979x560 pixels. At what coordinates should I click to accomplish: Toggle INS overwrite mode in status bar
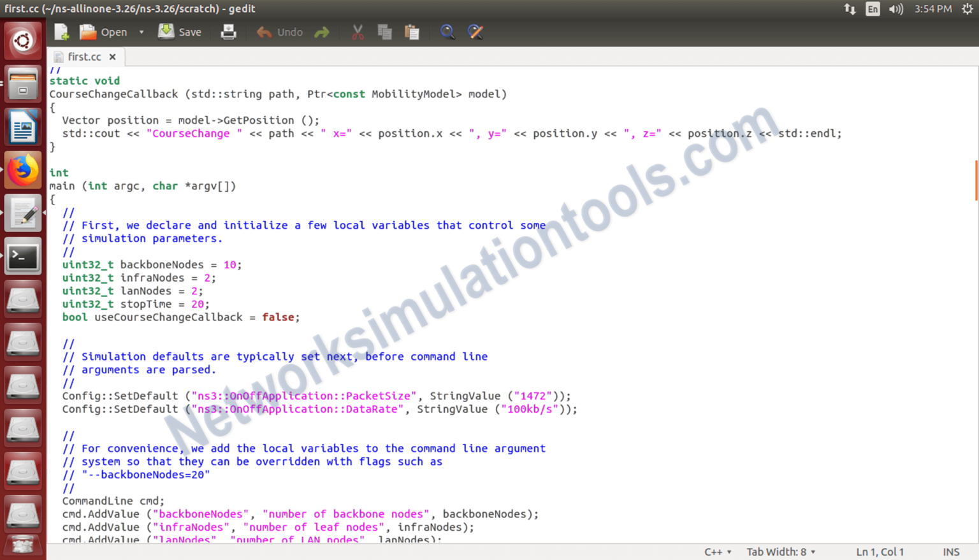coord(950,552)
